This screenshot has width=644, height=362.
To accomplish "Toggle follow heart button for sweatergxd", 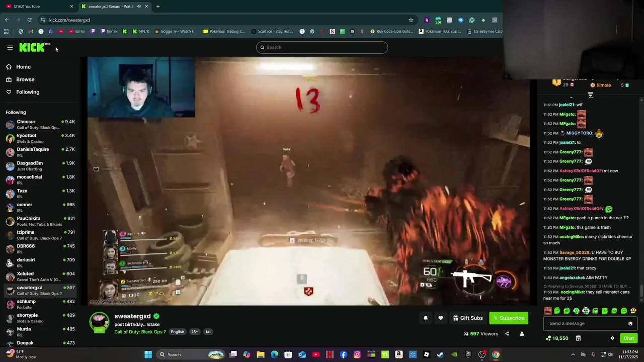I will (x=441, y=318).
